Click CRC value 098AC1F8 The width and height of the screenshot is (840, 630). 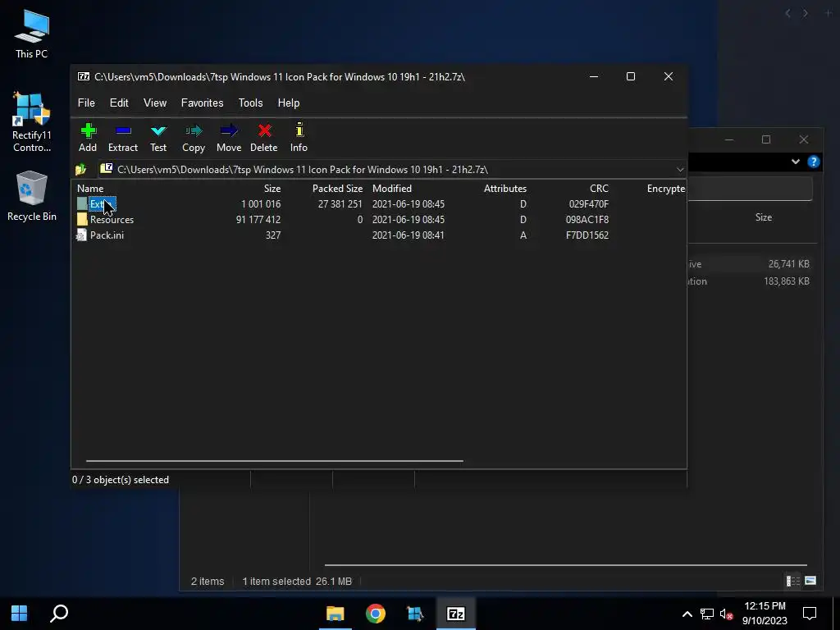click(587, 220)
